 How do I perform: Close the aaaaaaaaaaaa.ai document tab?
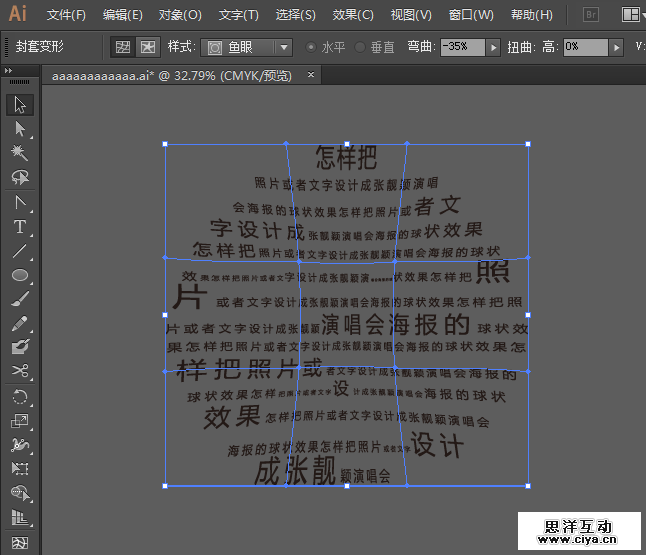[x=311, y=75]
